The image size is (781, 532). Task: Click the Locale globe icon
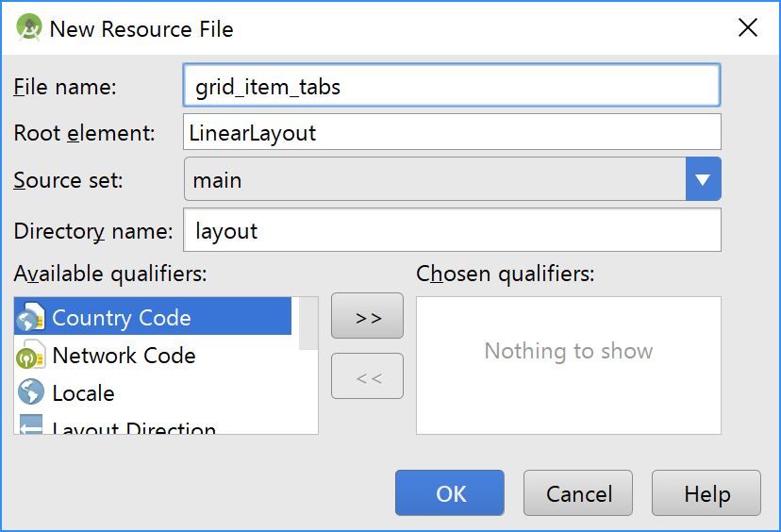[x=31, y=392]
